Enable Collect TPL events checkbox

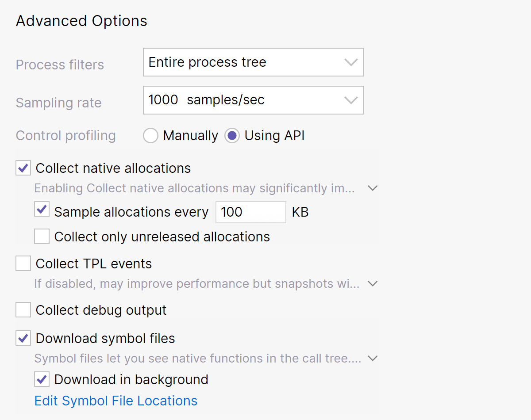point(23,264)
